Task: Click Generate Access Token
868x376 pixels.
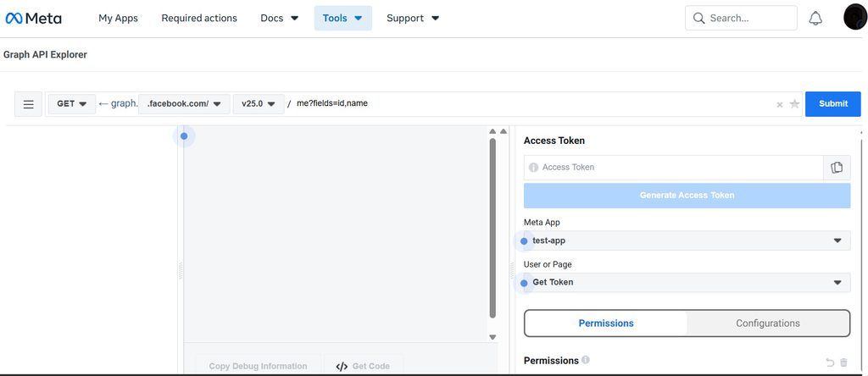Action: (x=687, y=196)
